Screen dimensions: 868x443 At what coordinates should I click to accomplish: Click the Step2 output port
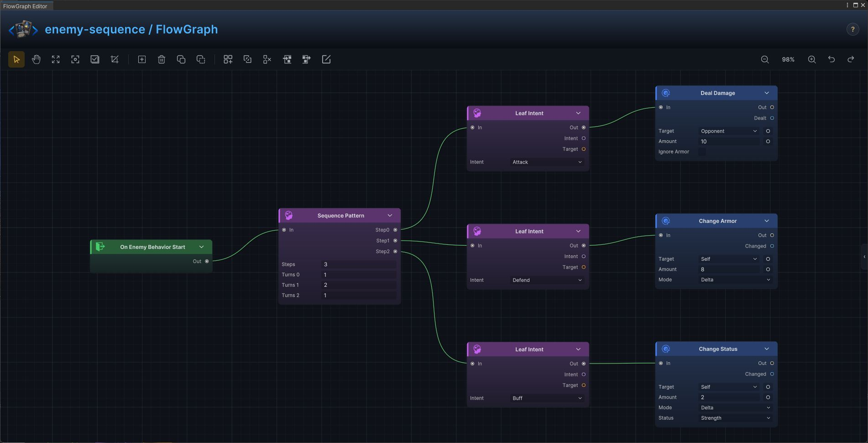click(x=395, y=252)
